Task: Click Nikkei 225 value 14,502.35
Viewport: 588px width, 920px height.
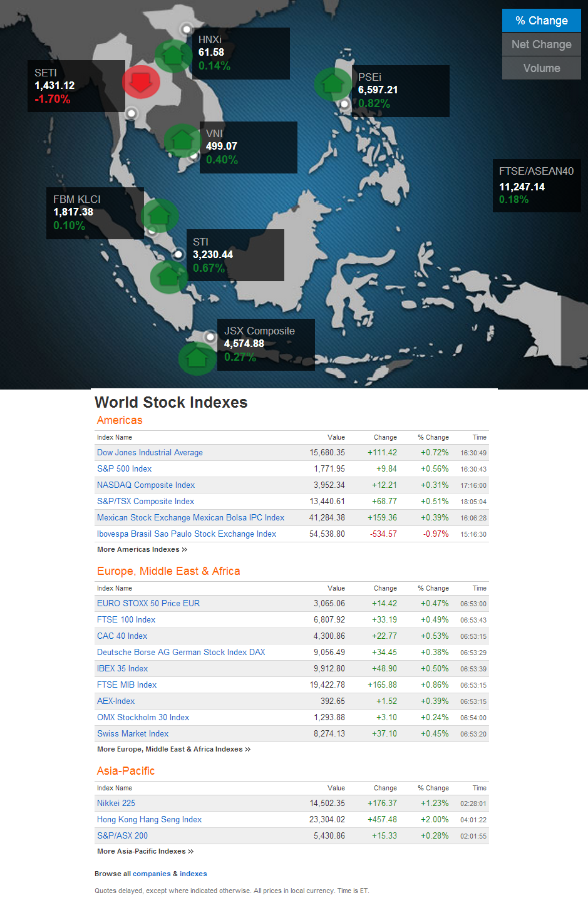Action: coord(327,804)
